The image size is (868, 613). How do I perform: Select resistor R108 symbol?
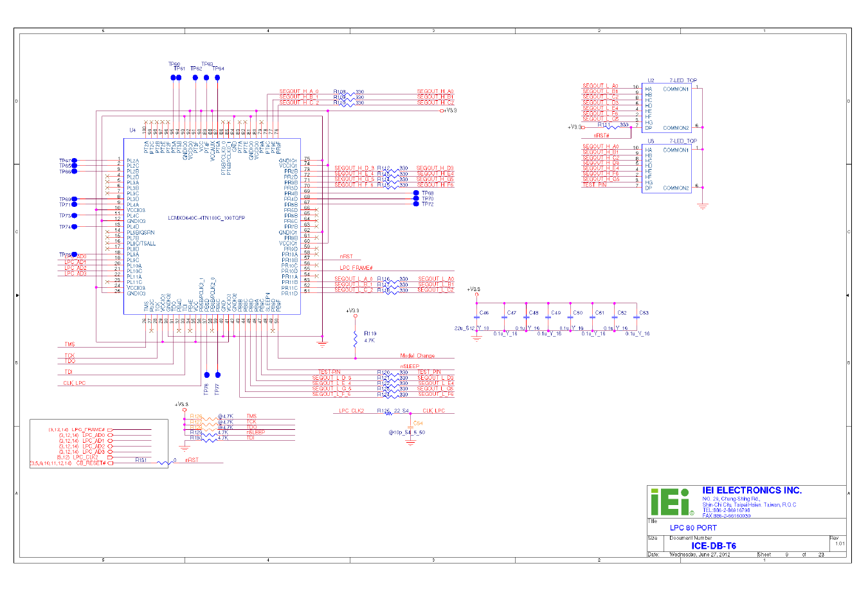click(x=347, y=94)
